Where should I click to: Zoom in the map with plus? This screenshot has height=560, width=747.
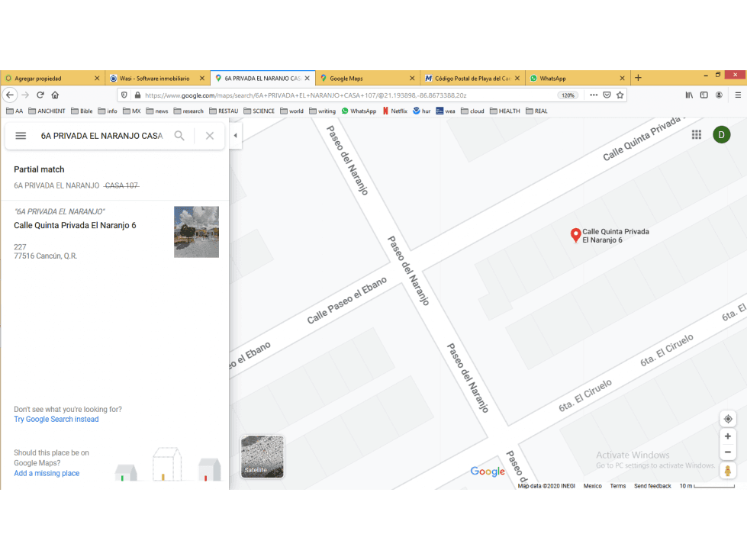point(728,436)
